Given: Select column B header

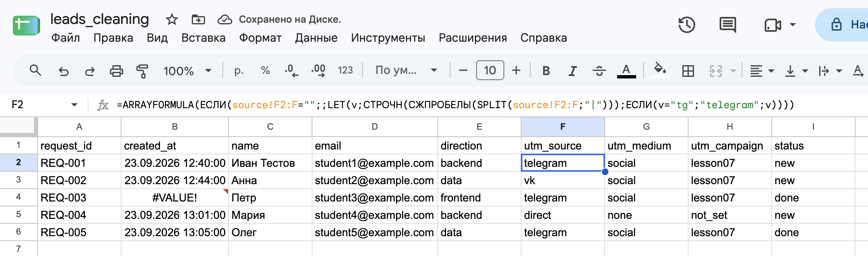Looking at the screenshot, I should [x=174, y=127].
